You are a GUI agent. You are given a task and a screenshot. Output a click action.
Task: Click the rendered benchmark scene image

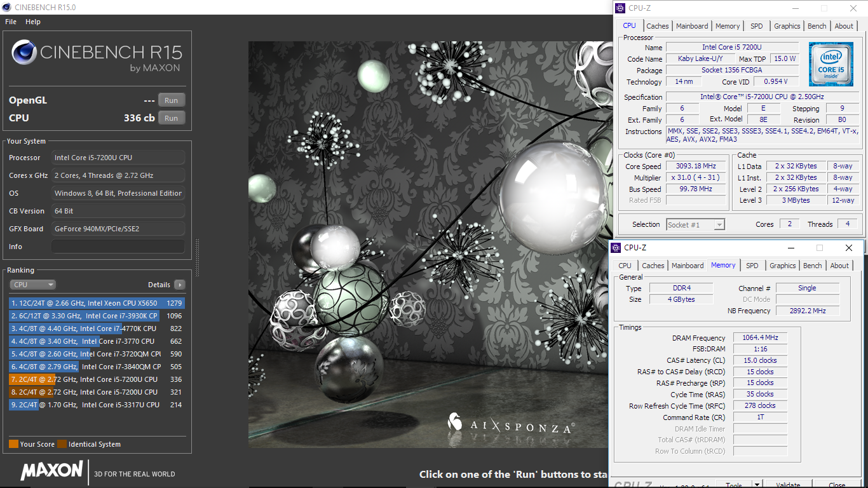point(428,245)
